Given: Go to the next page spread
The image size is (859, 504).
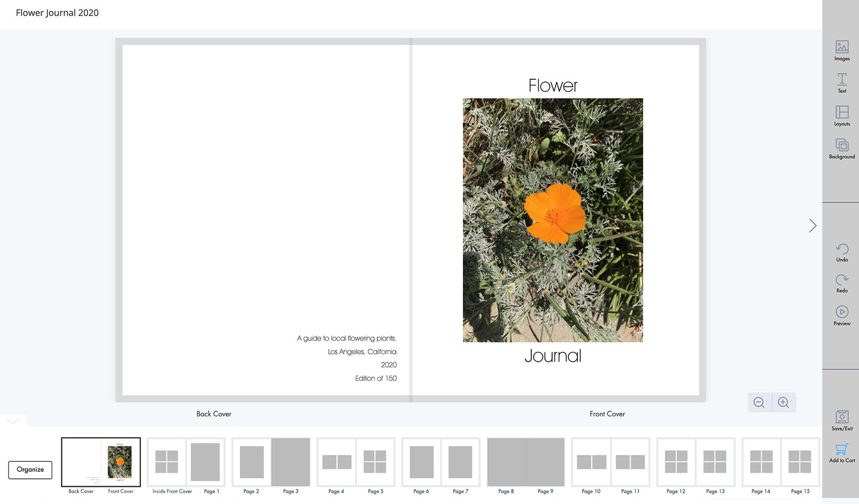Looking at the screenshot, I should coord(813,226).
